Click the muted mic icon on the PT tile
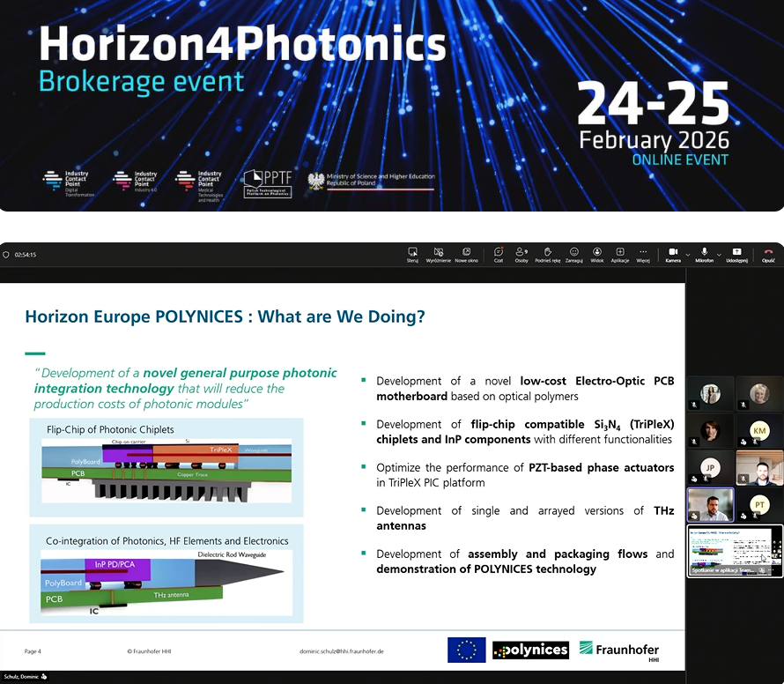This screenshot has height=684, width=784. coord(755,516)
